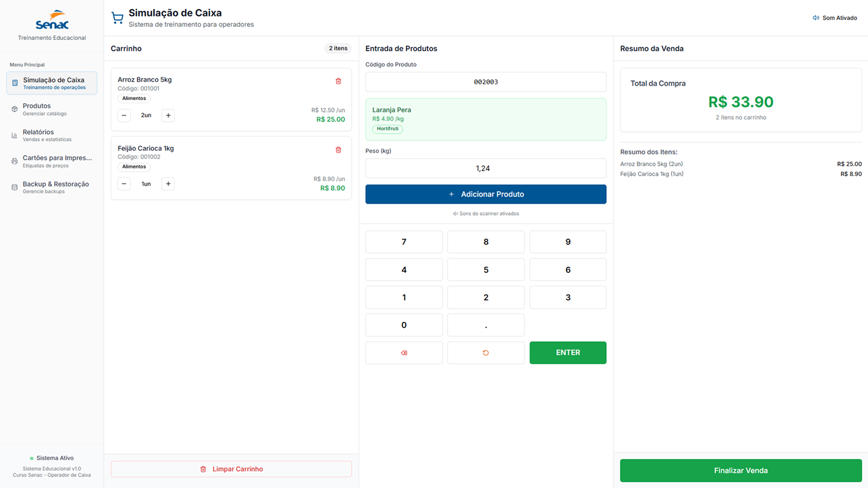868x488 pixels.
Task: Click the orange reset icon on the keypad
Action: (x=486, y=353)
